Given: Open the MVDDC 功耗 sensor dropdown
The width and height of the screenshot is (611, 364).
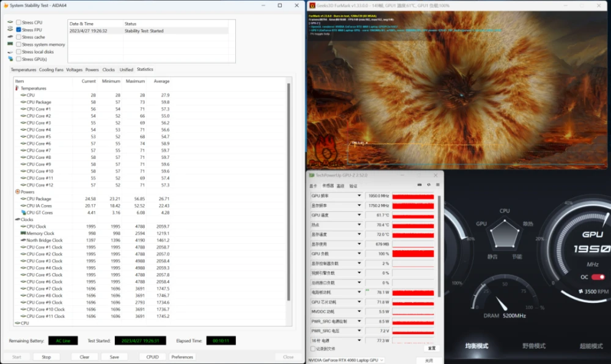Looking at the screenshot, I should [359, 311].
